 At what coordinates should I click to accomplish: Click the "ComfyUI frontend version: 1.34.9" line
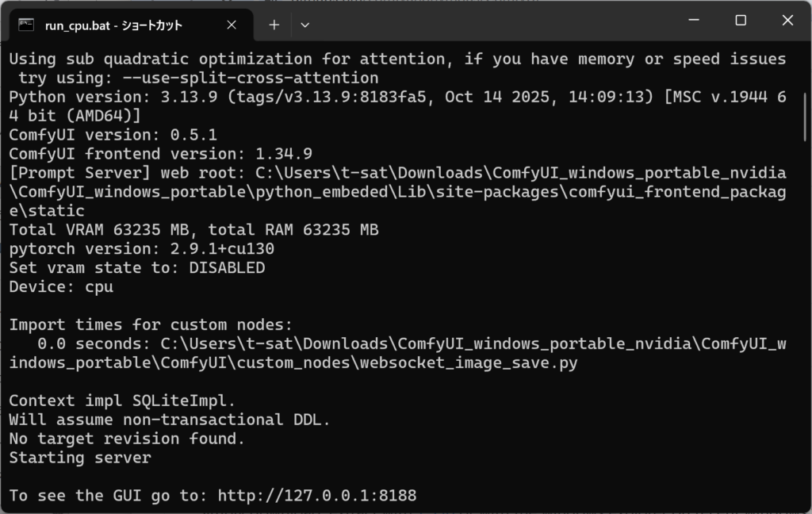(x=160, y=154)
